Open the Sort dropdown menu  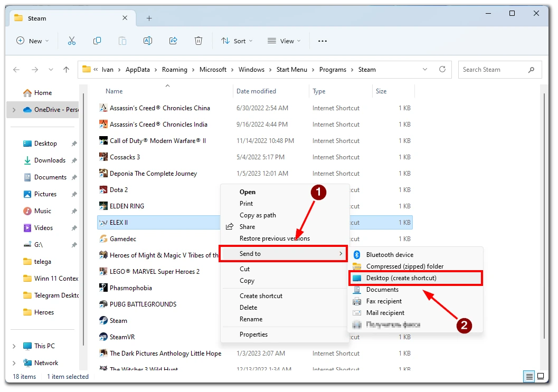coord(237,41)
